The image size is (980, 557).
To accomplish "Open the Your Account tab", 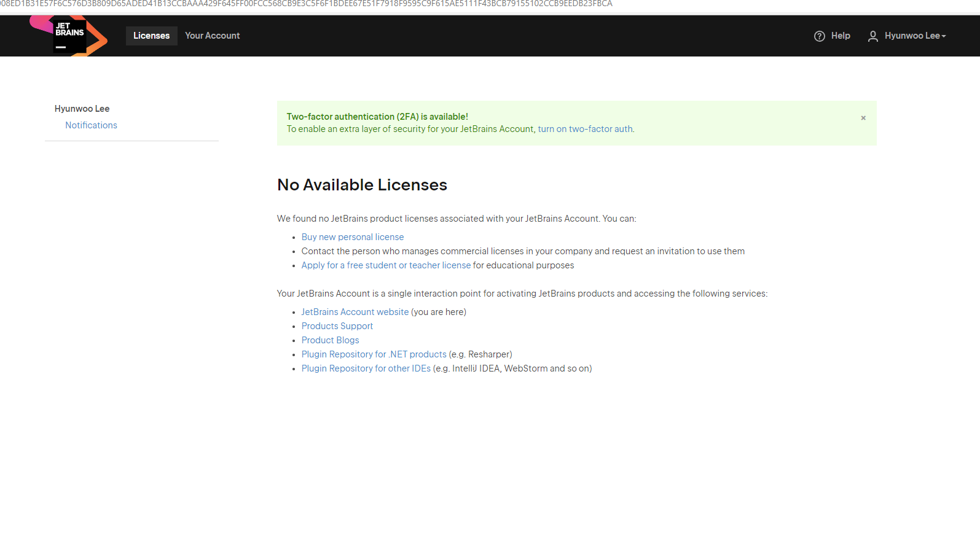I will pos(213,36).
